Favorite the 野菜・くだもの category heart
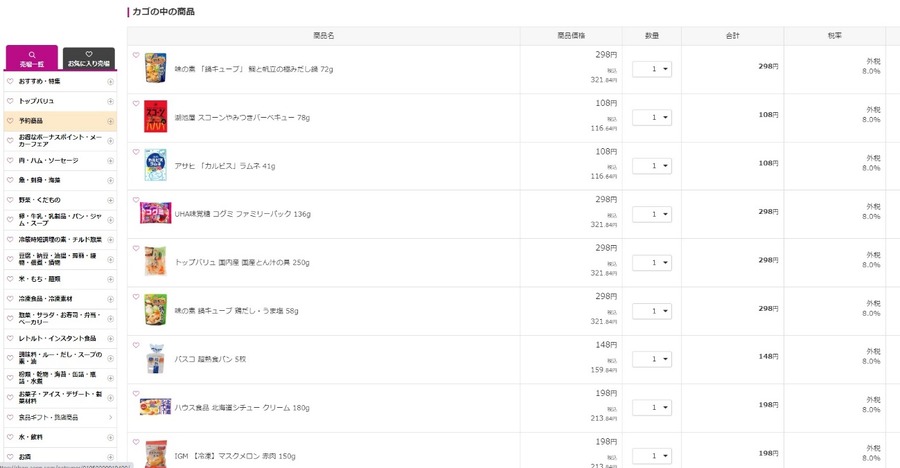The height and width of the screenshot is (468, 900). 10,200
